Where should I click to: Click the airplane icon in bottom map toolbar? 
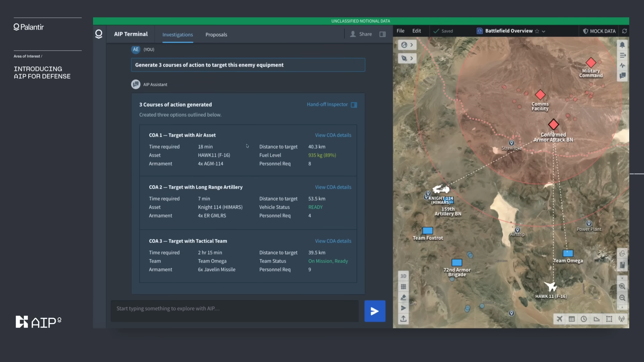point(559,319)
